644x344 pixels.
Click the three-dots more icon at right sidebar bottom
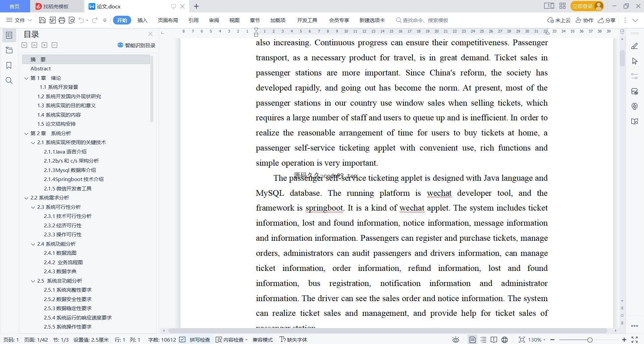634,326
